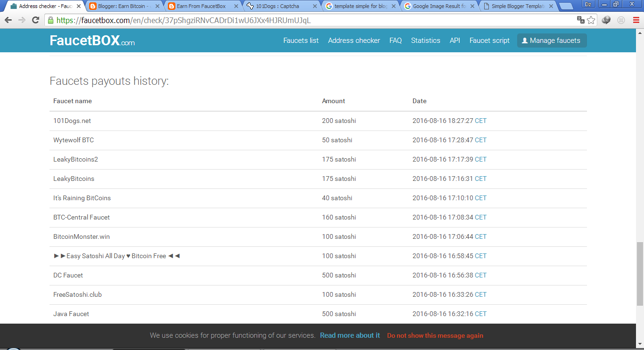Close the Blogger Earn Bitcoin tab
The width and height of the screenshot is (644, 350).
click(x=157, y=6)
